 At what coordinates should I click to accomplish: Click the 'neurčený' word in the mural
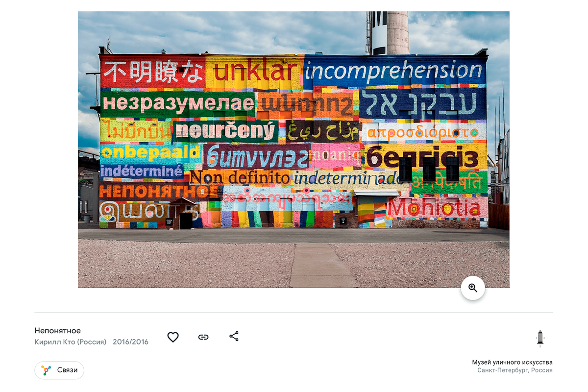(x=225, y=131)
